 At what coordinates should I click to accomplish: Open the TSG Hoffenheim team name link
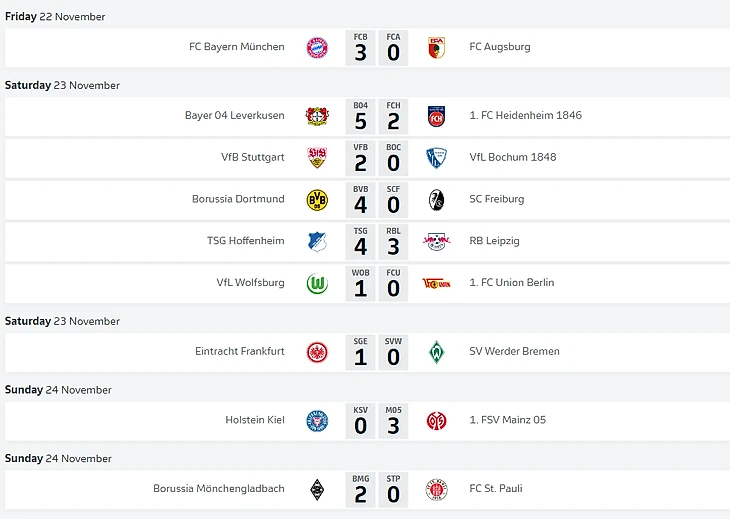(246, 241)
